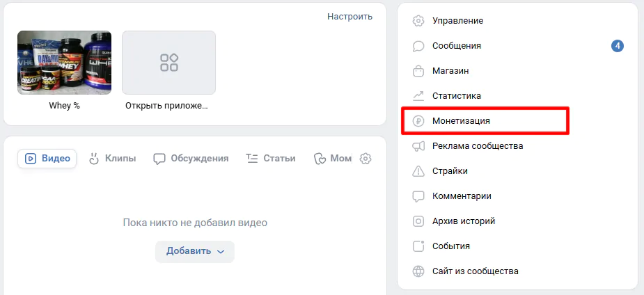Click the shopping bag icon for Магазин
Viewport: 644px width, 295px height.
pos(418,71)
